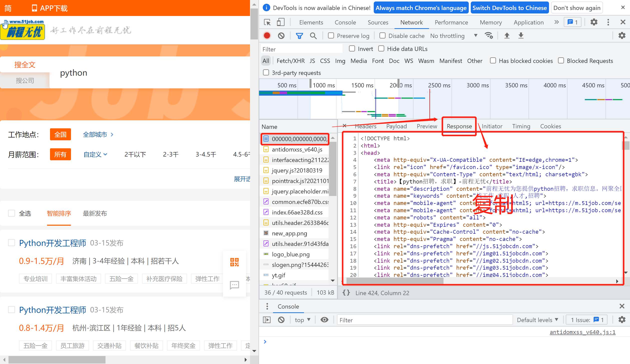Activate the inspect element picker icon
630x364 pixels.
tap(267, 22)
